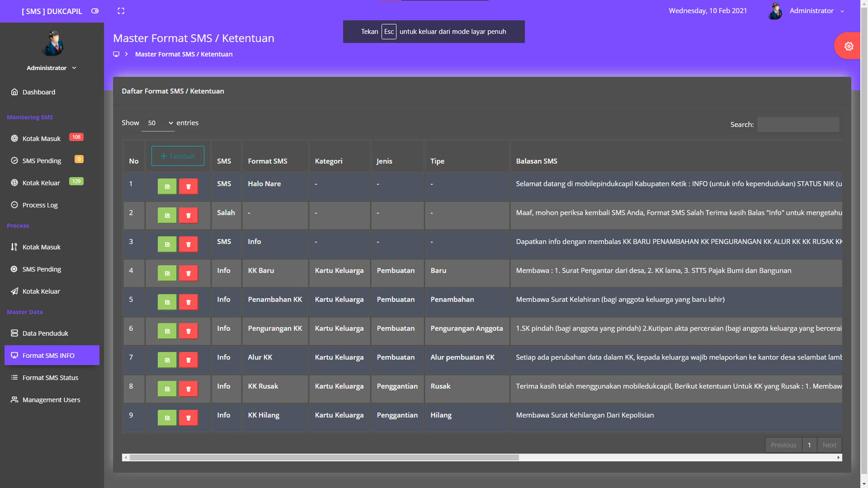The image size is (868, 488).
Task: Click the top bar administrator avatar
Action: pyautogui.click(x=775, y=11)
